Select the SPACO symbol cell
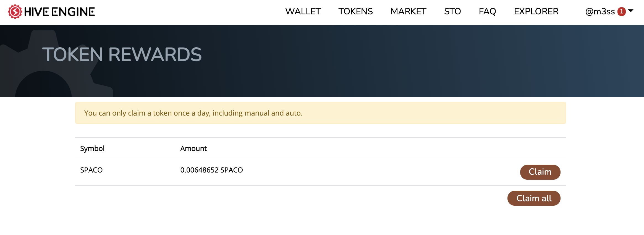The height and width of the screenshot is (235, 644). (x=91, y=170)
